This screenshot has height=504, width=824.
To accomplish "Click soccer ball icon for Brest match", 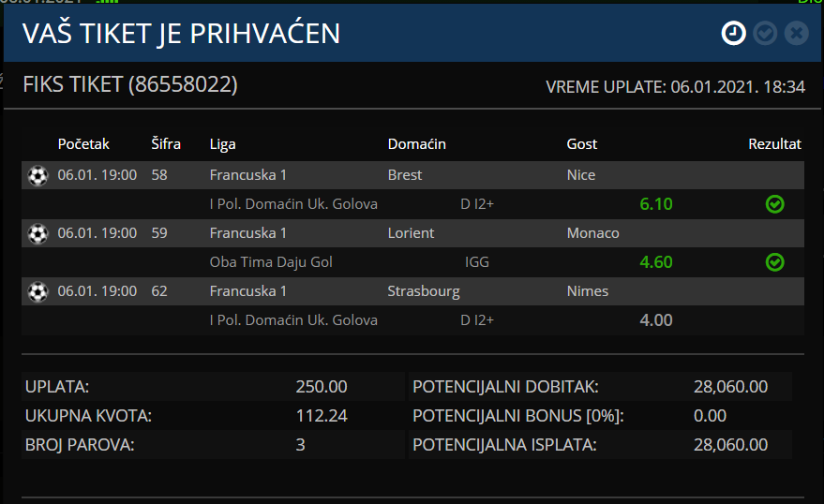I will coord(37,175).
